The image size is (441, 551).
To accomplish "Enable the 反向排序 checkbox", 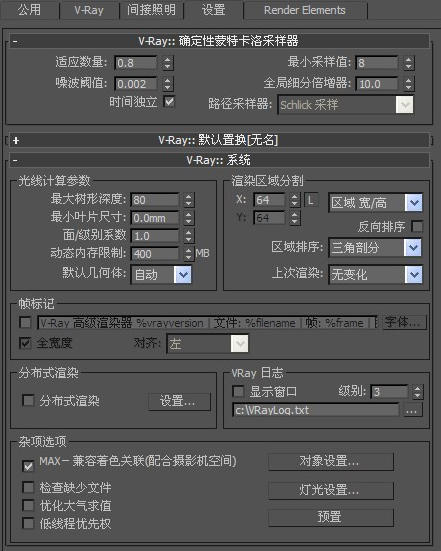I will (x=417, y=226).
